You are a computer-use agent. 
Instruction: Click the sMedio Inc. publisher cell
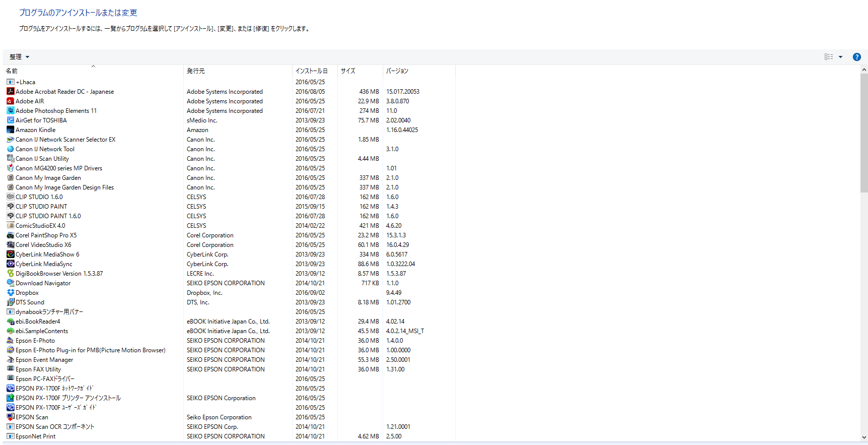coord(202,120)
